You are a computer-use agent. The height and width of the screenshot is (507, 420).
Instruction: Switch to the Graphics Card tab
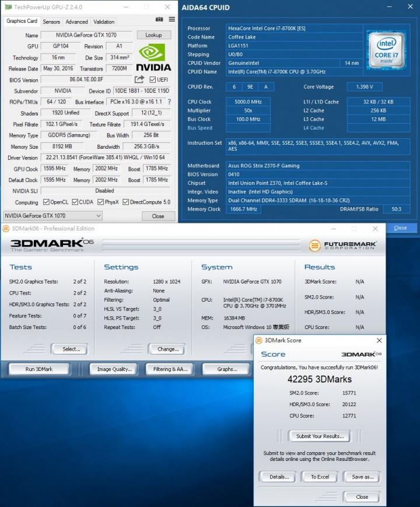pos(22,21)
